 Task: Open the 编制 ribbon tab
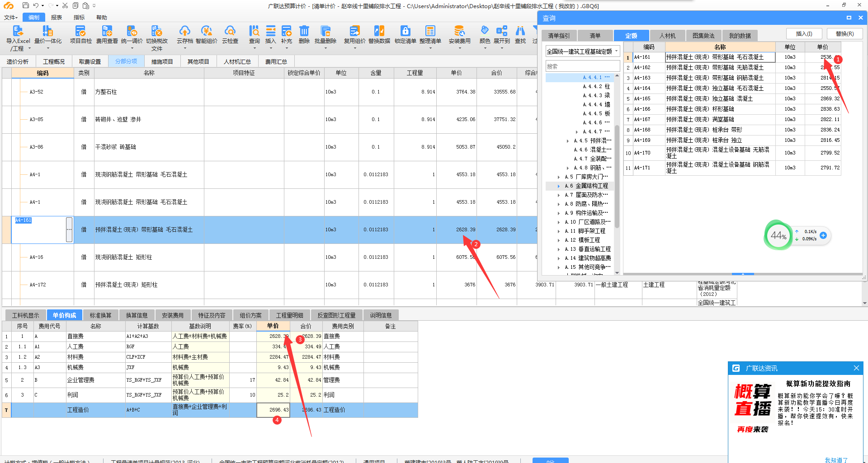34,18
